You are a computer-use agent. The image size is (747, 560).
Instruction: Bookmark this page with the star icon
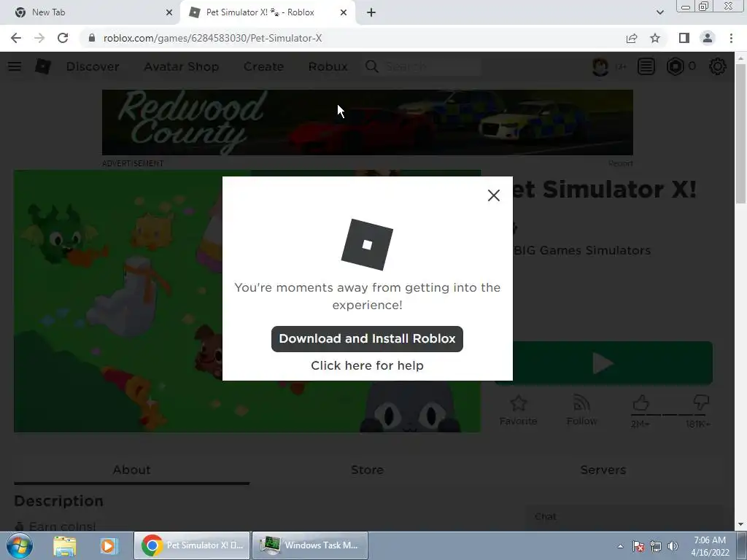[x=655, y=38]
